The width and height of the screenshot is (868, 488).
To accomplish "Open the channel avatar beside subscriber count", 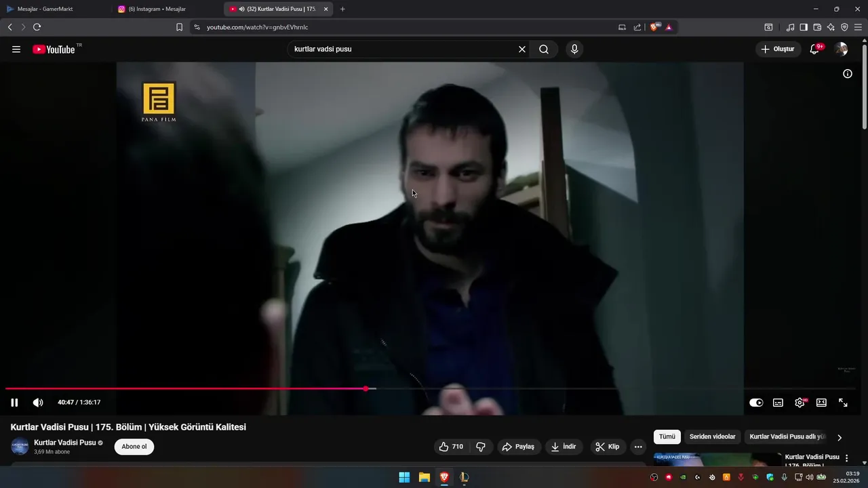I will pos(20,447).
